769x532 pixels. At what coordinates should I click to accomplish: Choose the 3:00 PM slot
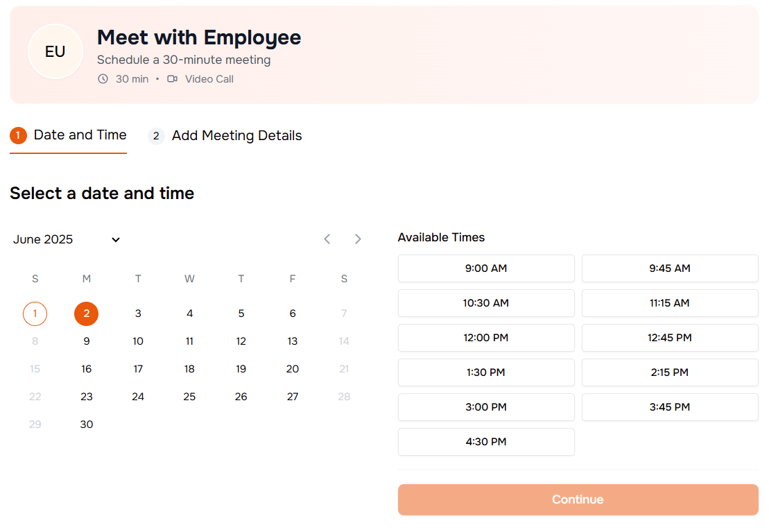click(486, 407)
